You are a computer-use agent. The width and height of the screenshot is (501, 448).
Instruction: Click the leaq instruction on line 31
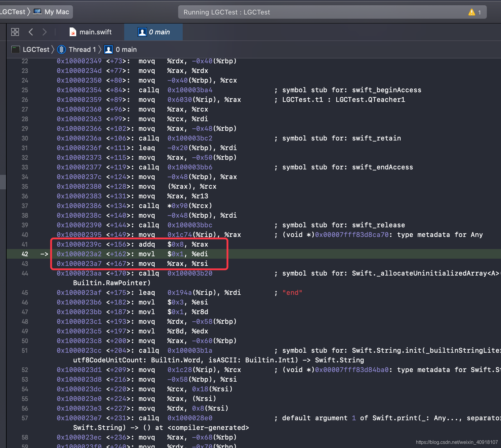point(187,148)
